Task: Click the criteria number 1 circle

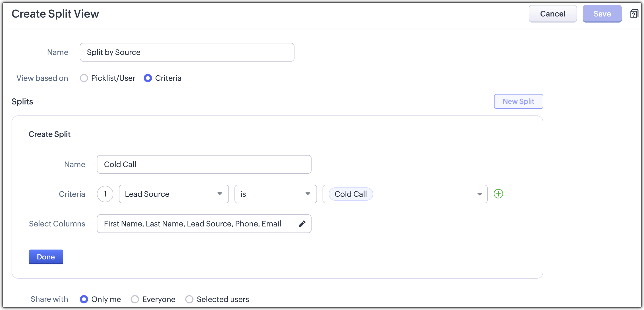Action: tap(105, 194)
